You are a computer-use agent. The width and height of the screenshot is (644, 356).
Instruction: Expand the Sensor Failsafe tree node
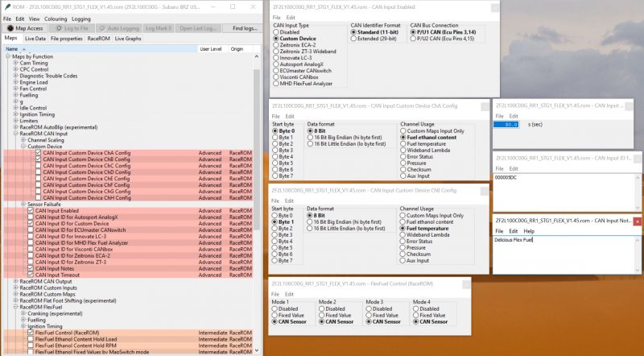coord(23,204)
